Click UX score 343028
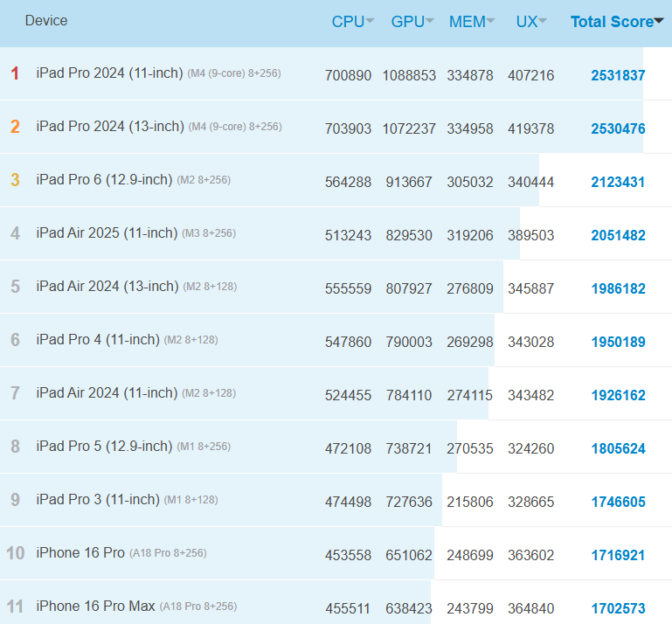This screenshot has width=672, height=624. (x=531, y=342)
